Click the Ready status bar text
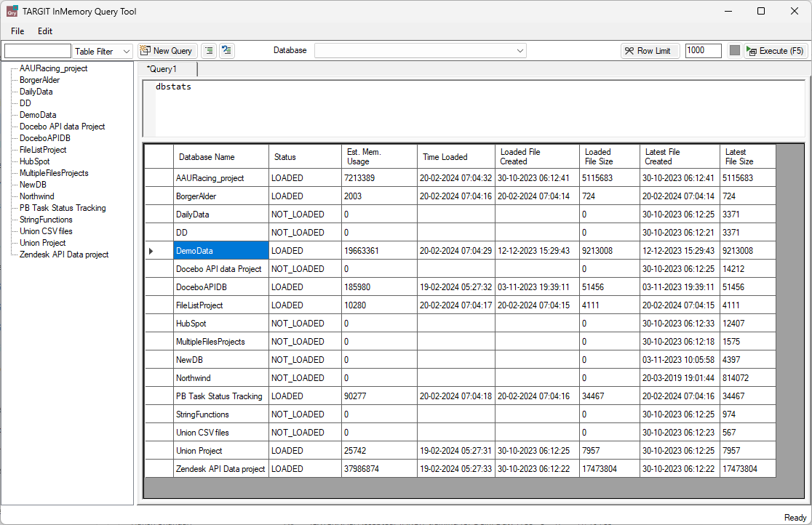This screenshot has height=525, width=812. pos(795,518)
